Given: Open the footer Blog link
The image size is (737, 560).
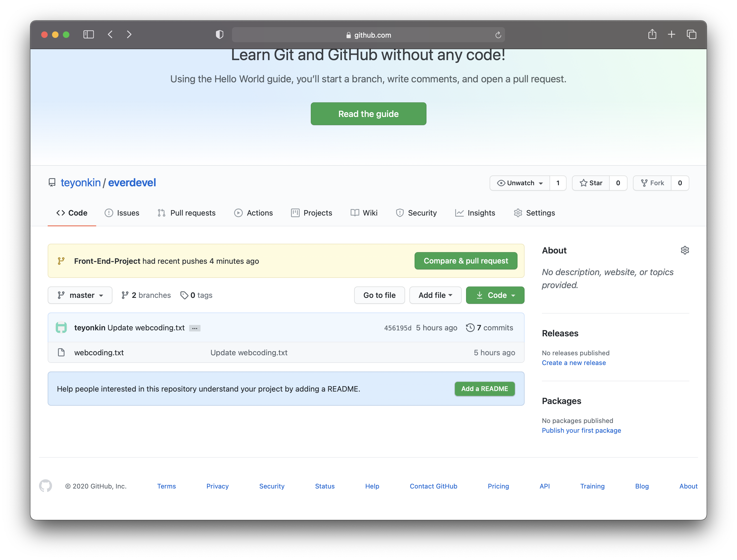Looking at the screenshot, I should click(642, 486).
